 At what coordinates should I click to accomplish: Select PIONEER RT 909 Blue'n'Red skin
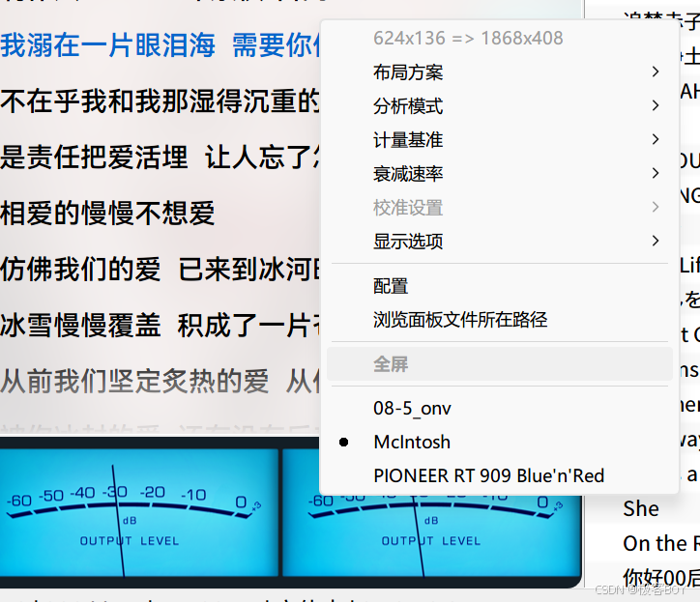(499, 475)
